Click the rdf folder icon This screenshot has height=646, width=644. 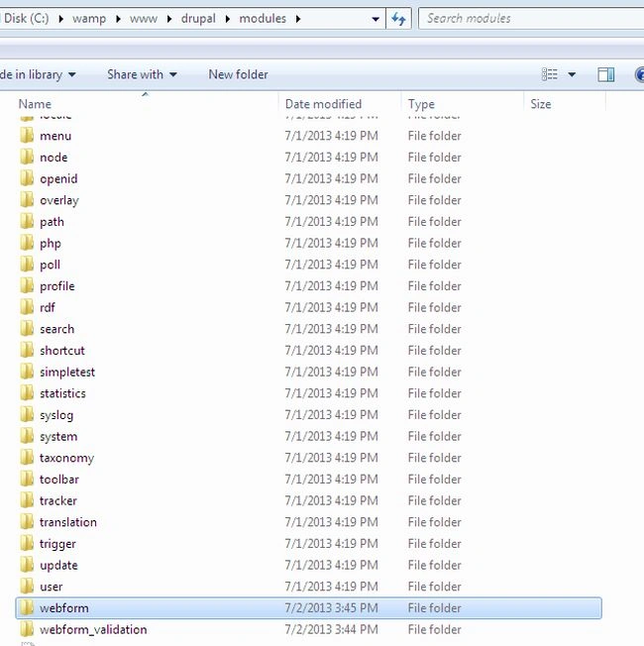pos(27,307)
